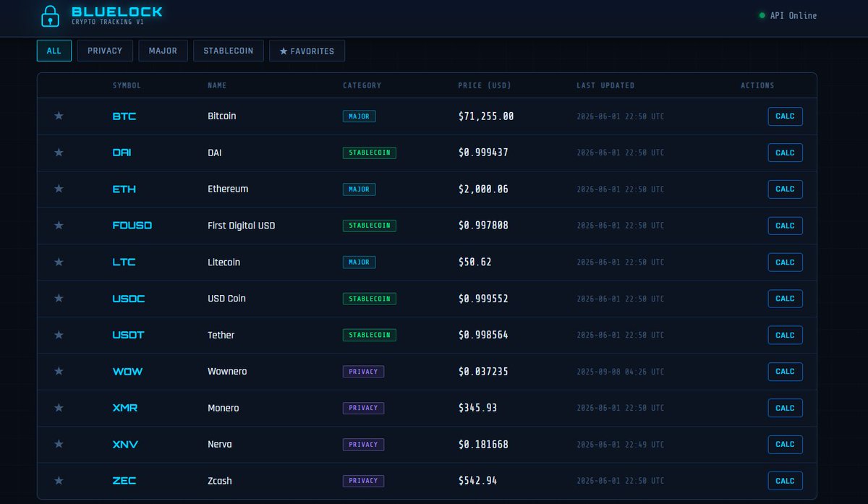Click the STABLECOIN badge in DAI row
The height and width of the screenshot is (504, 868).
[370, 153]
